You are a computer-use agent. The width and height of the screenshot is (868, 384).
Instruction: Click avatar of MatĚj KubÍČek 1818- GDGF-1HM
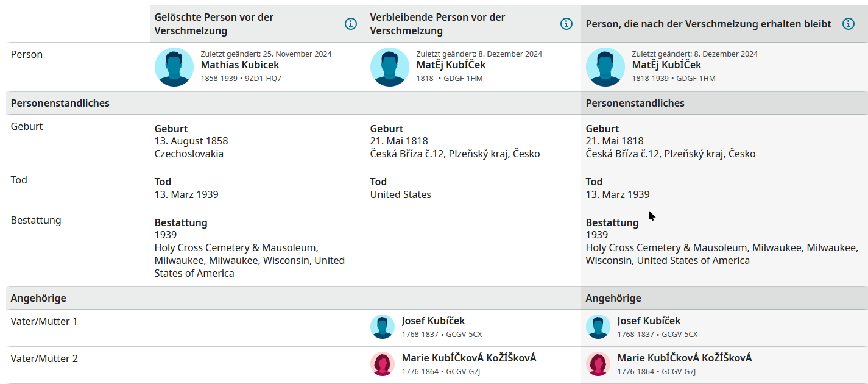(390, 67)
